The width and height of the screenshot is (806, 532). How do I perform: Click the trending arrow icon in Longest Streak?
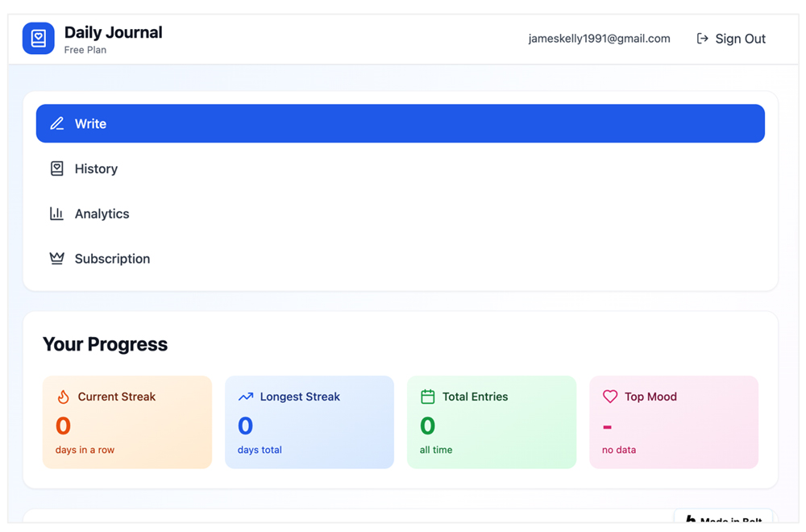(246, 397)
